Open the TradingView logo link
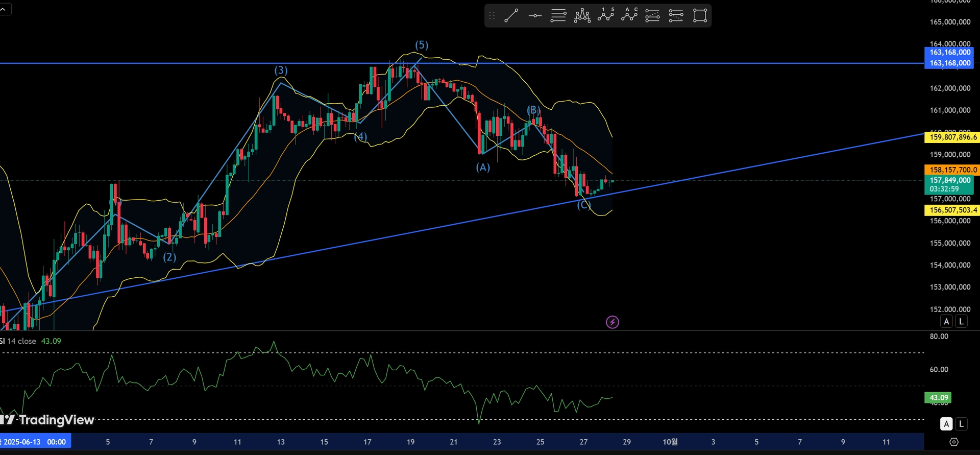This screenshot has height=455, width=980. coord(47,420)
